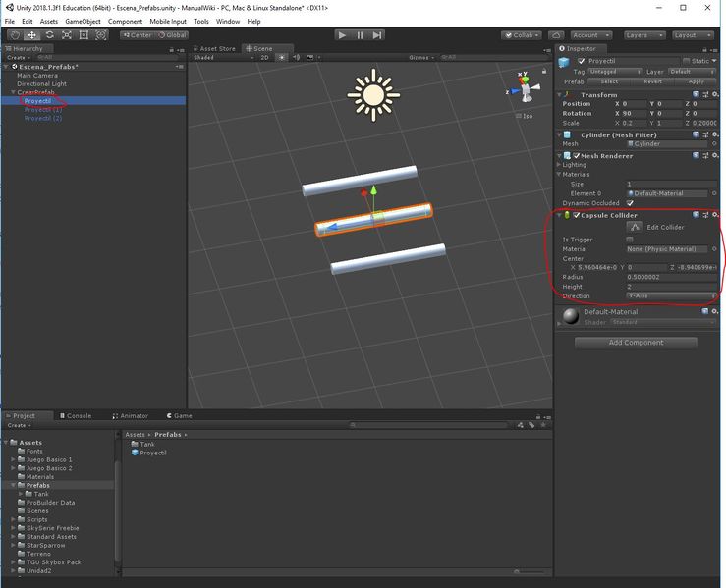Select the Scale tool in toolbar
The height and width of the screenshot is (588, 726).
point(67,35)
